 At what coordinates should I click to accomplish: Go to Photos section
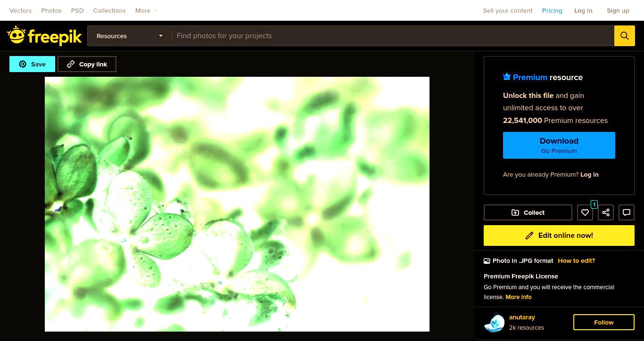click(51, 10)
